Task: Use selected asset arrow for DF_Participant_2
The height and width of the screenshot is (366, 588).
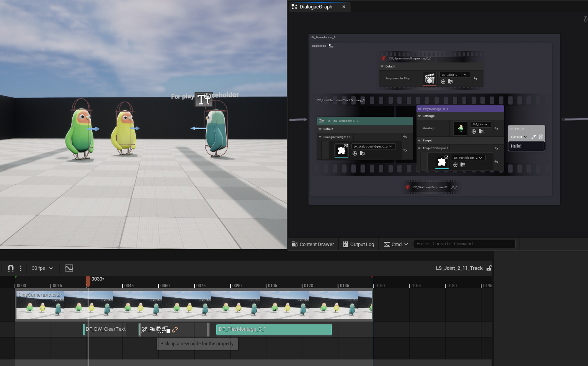Action: point(456,165)
